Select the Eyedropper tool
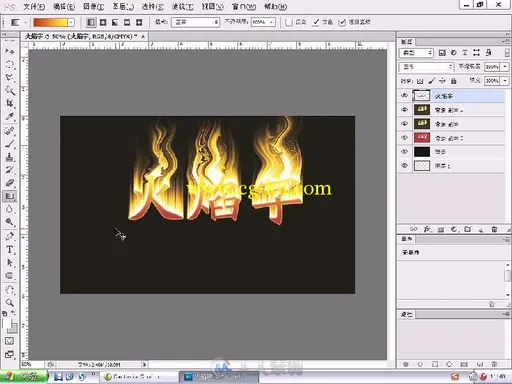The height and width of the screenshot is (384, 512). click(x=10, y=117)
